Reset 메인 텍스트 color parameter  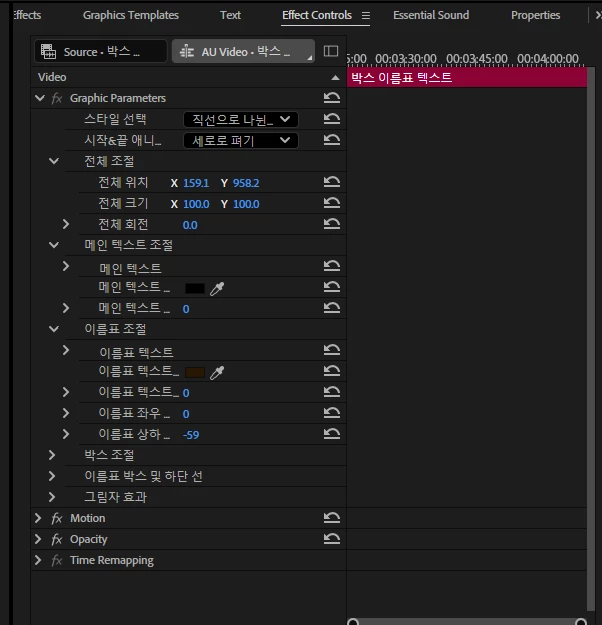tap(332, 287)
